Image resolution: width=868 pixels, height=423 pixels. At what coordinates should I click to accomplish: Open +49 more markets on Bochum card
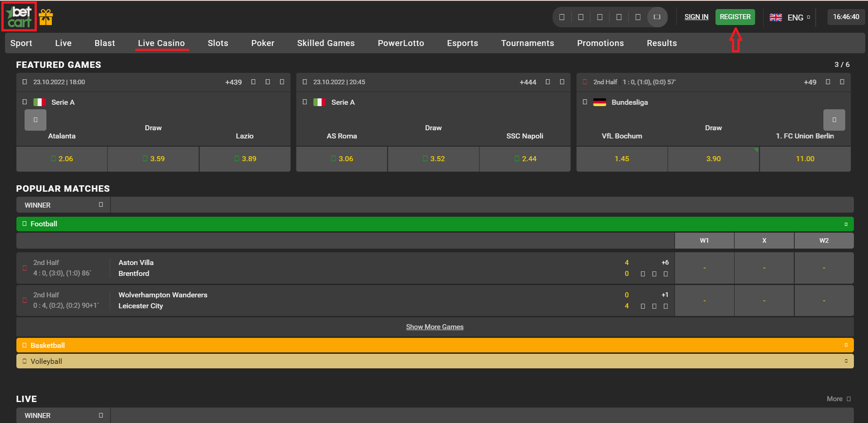point(810,82)
